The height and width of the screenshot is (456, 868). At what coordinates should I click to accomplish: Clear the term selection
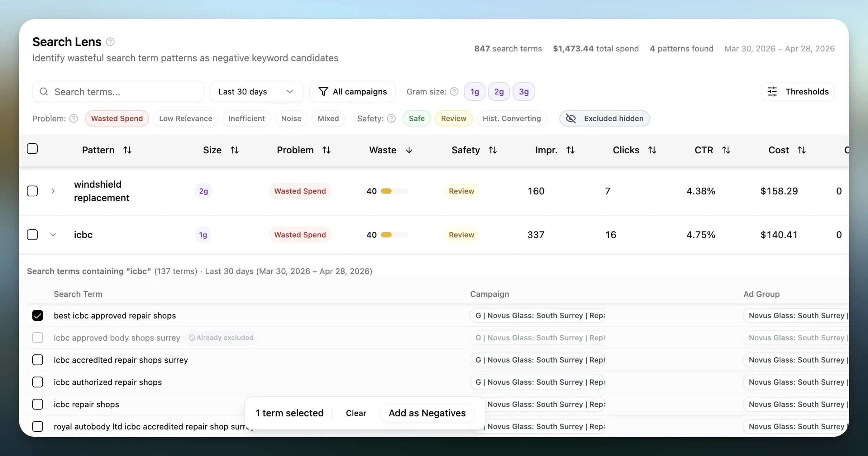[x=356, y=413]
